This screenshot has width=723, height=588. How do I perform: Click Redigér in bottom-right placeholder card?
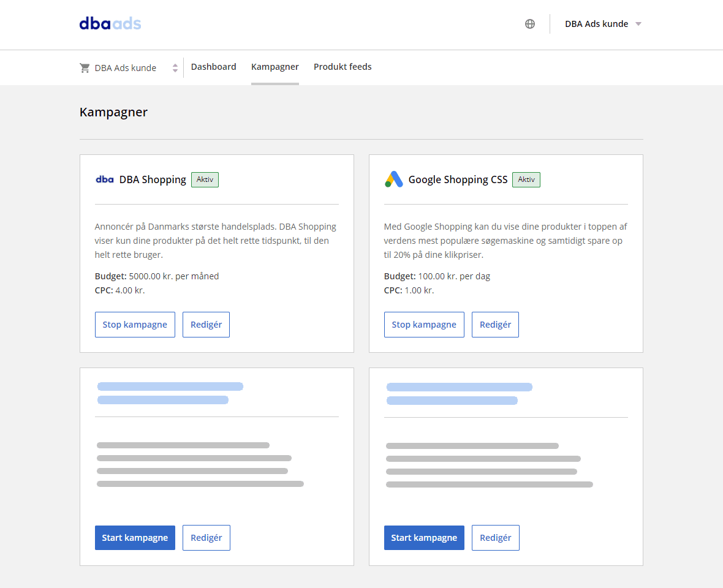[495, 538]
